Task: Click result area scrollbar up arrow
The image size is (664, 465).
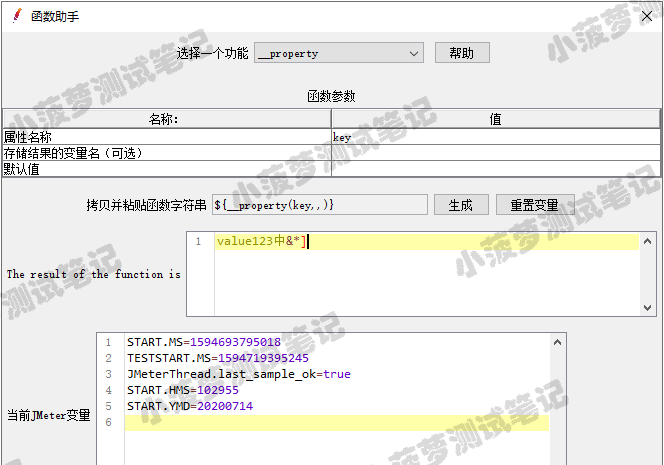Action: pyautogui.click(x=647, y=241)
